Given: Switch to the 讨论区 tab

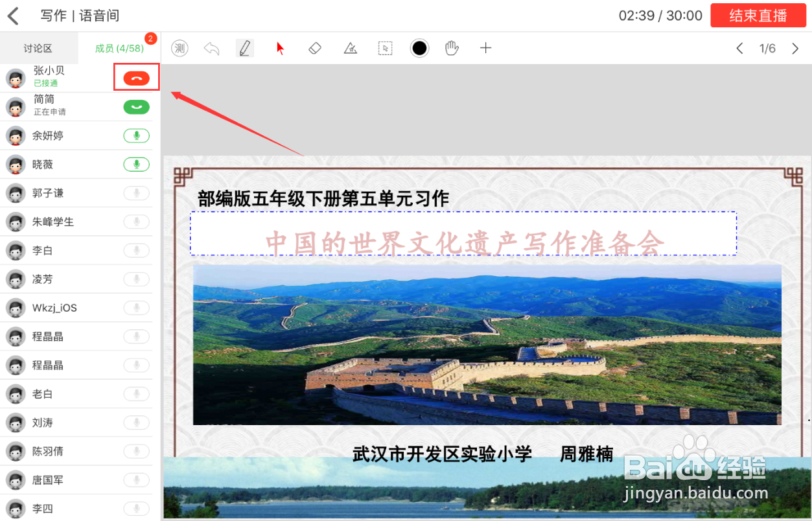Looking at the screenshot, I should [39, 48].
